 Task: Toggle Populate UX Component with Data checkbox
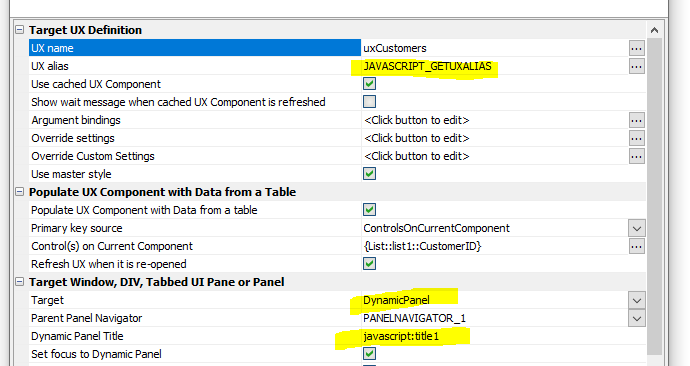pos(369,210)
